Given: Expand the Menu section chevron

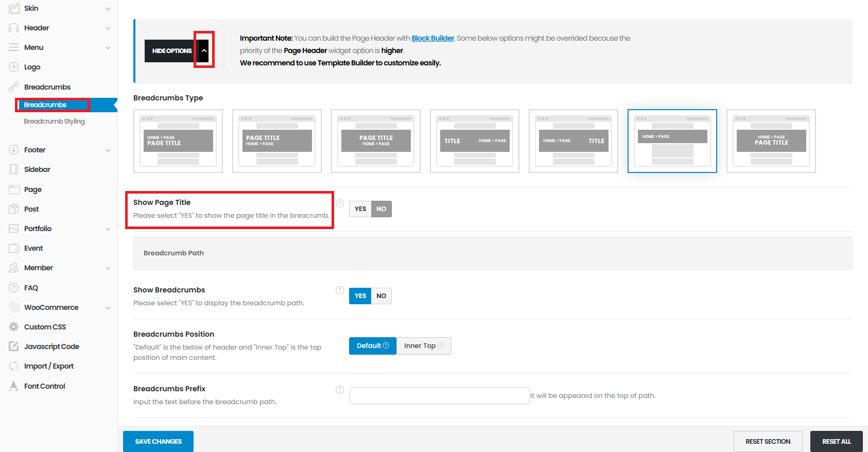Looking at the screenshot, I should tap(108, 48).
